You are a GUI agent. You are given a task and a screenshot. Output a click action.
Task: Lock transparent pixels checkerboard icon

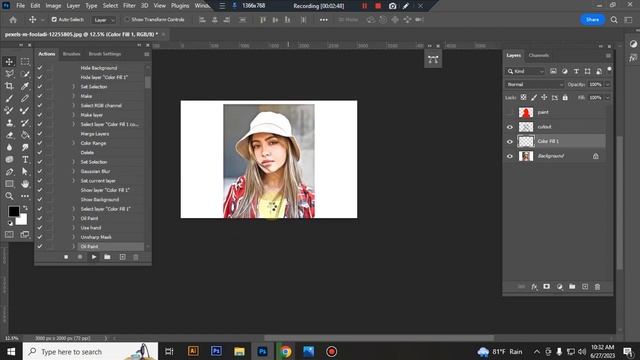[x=523, y=98]
